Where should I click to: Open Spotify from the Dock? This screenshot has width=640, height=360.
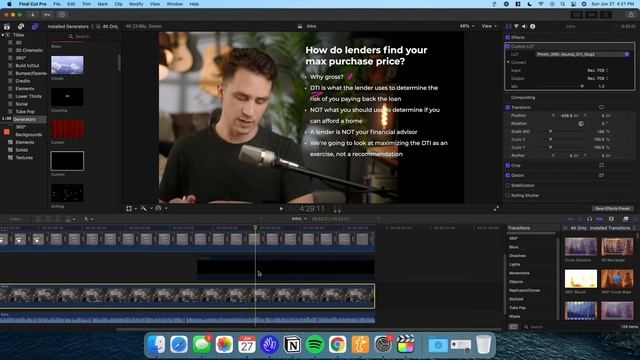[315, 344]
